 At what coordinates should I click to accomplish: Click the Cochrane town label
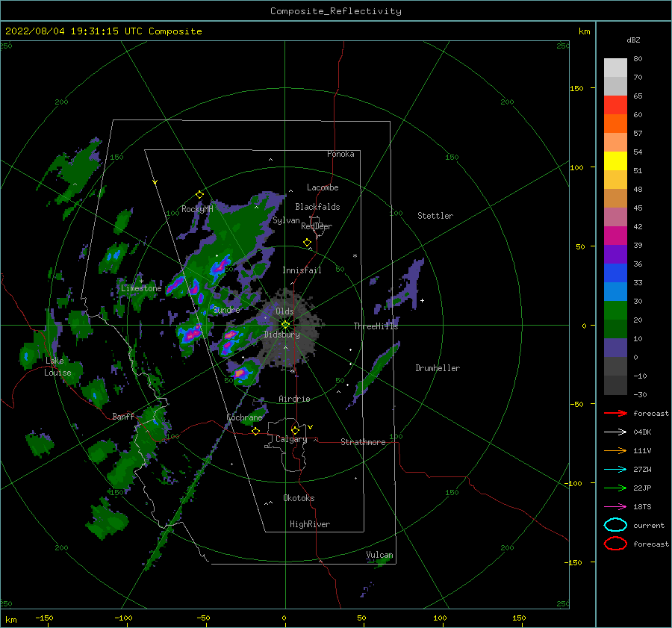pyautogui.click(x=244, y=417)
